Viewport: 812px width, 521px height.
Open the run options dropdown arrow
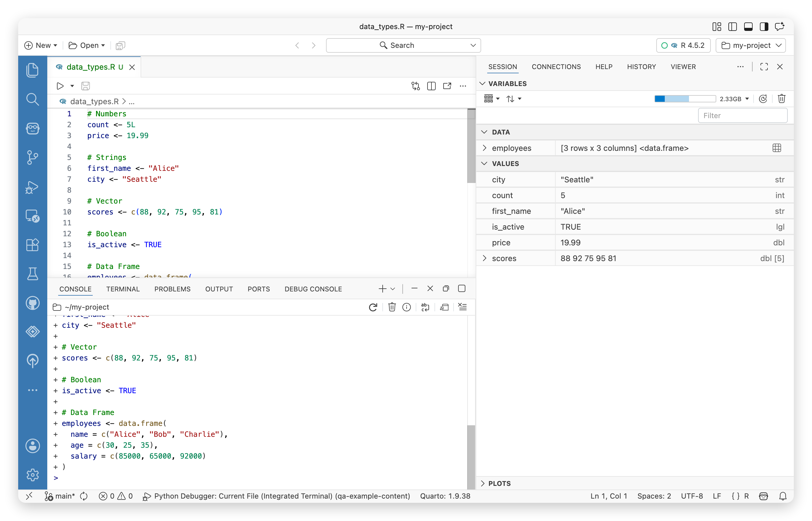[x=72, y=86]
